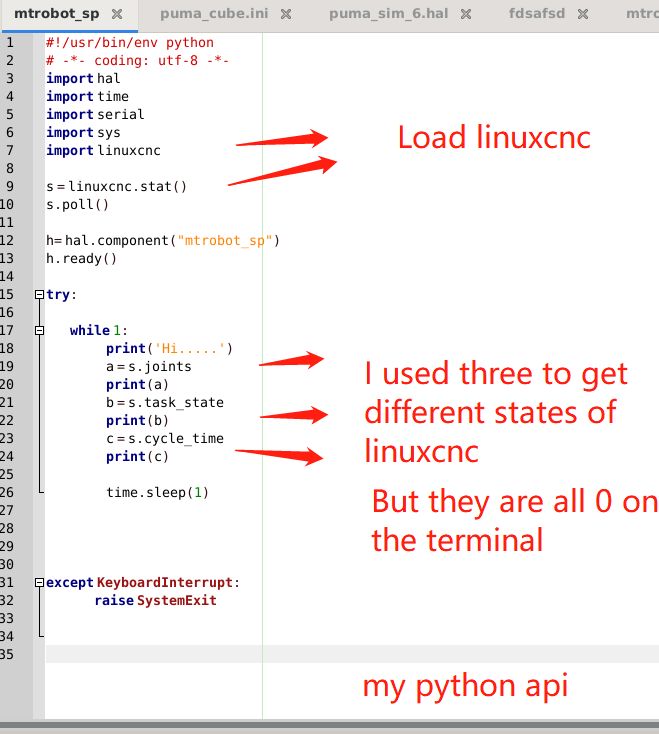Click the 'c = s.cycle_time' line
The width and height of the screenshot is (659, 734).
(165, 439)
